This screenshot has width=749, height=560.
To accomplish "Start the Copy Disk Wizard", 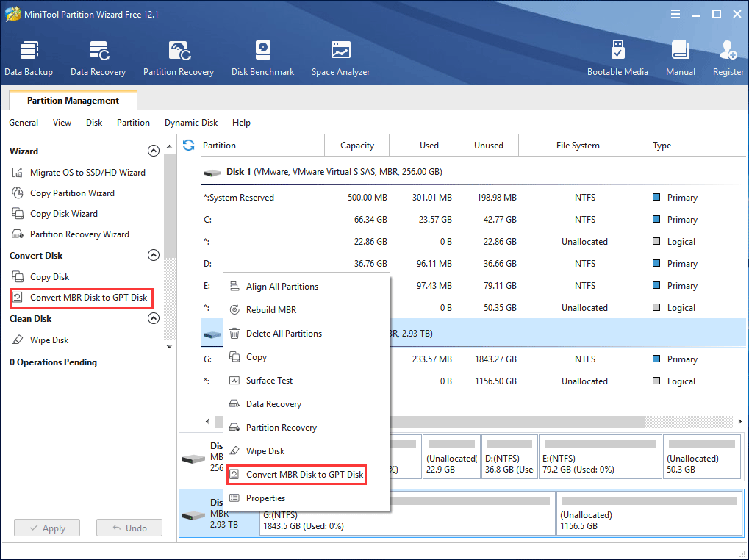I will (x=54, y=213).
